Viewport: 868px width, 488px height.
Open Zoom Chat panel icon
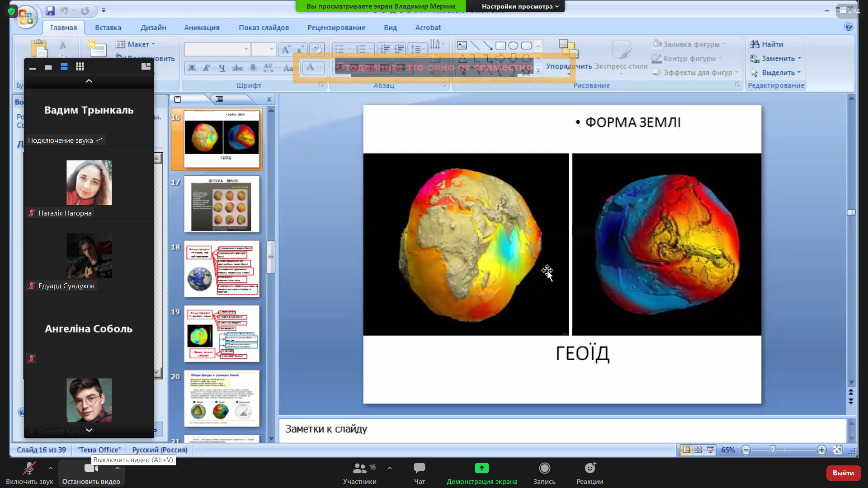point(419,469)
